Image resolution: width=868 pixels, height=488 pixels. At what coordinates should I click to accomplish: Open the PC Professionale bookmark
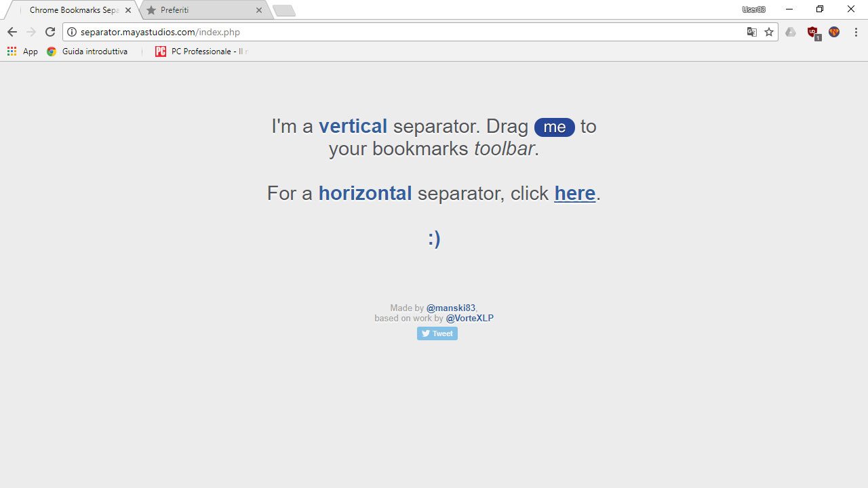tap(201, 52)
